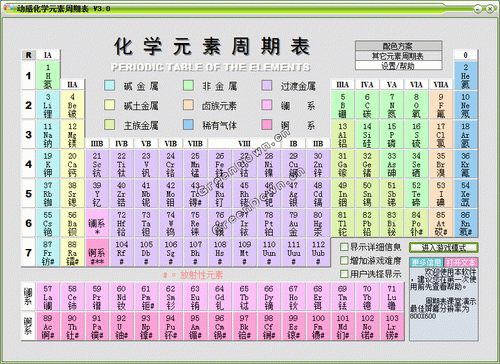Toggle the 用户选择显示 checkbox
The width and height of the screenshot is (500, 364).
click(x=344, y=274)
